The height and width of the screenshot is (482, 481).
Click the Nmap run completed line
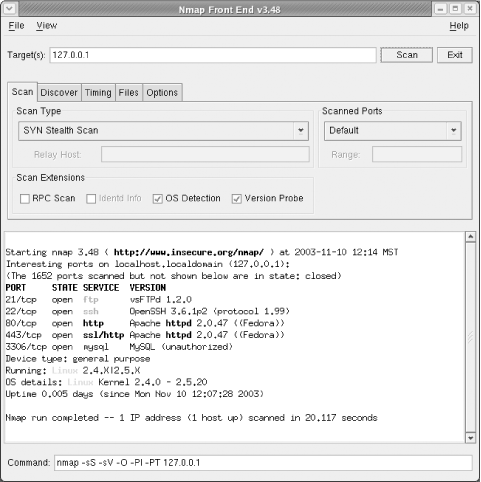191,418
